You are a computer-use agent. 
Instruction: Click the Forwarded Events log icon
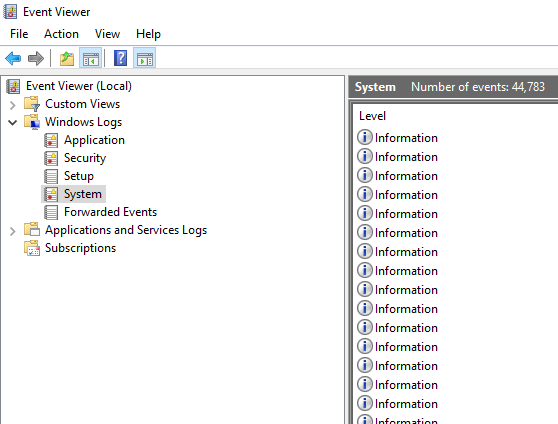[51, 212]
